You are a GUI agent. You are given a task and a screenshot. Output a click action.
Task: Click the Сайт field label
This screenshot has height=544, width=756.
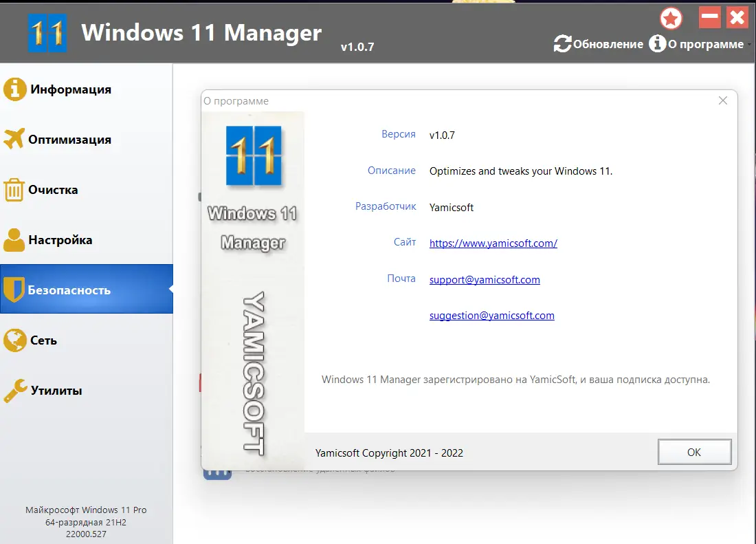point(405,242)
